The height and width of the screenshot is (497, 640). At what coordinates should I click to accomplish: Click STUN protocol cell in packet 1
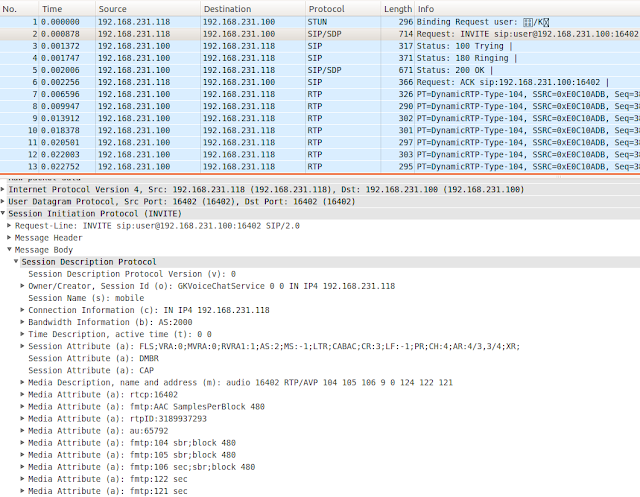317,22
